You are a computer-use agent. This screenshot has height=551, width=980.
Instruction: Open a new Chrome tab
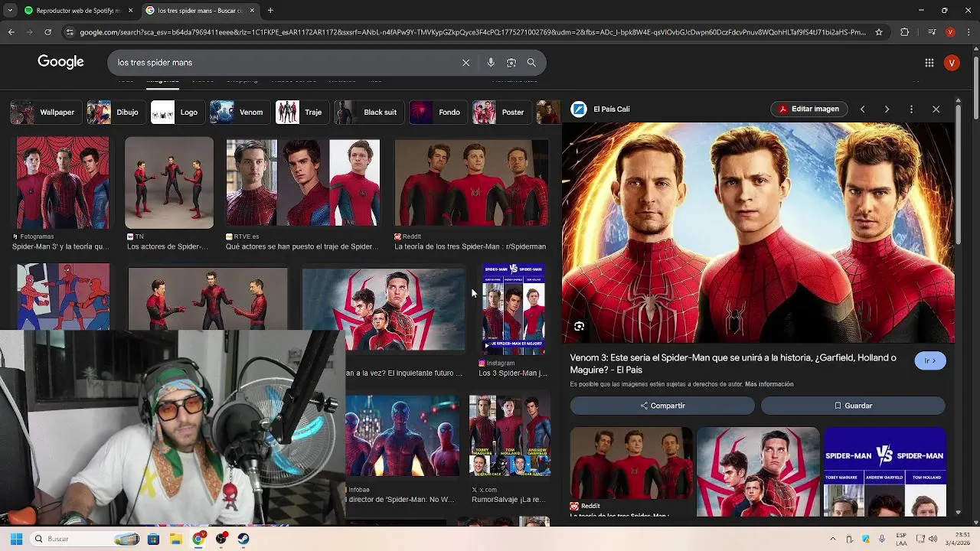pos(270,11)
